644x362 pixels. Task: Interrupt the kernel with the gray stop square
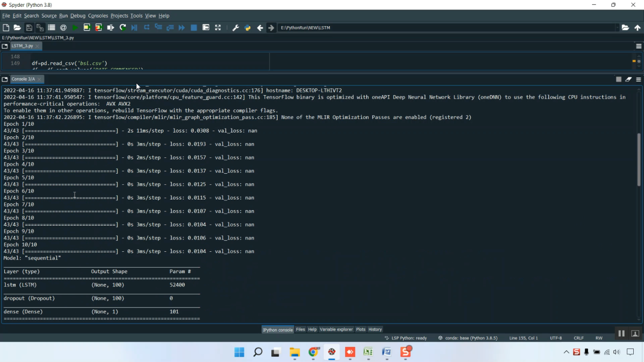pyautogui.click(x=619, y=79)
